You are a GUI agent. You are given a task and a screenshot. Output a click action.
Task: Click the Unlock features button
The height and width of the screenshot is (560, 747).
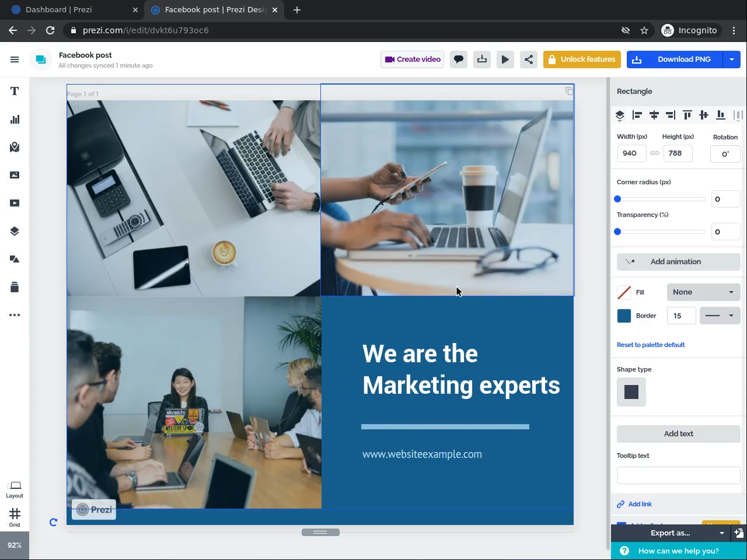click(582, 60)
